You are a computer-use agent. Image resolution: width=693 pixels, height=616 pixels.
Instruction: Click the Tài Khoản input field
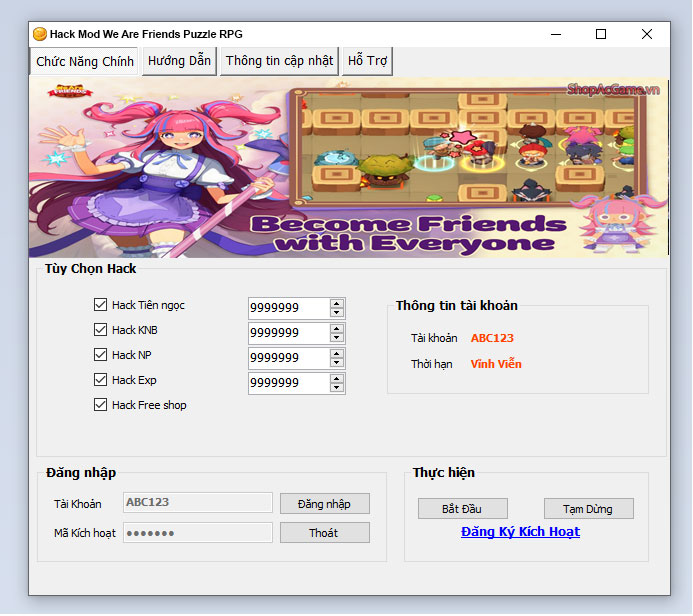[x=198, y=502]
